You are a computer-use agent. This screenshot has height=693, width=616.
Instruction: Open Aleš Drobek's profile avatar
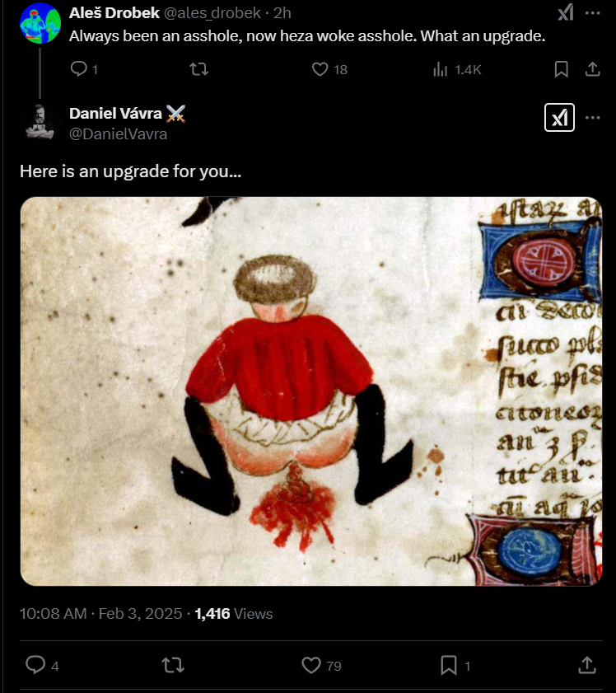point(40,23)
